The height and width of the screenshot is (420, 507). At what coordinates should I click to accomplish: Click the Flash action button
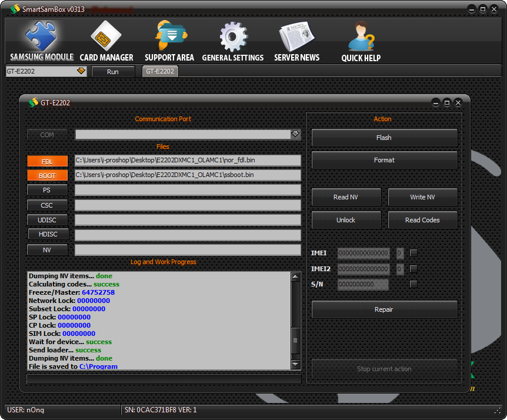(384, 138)
